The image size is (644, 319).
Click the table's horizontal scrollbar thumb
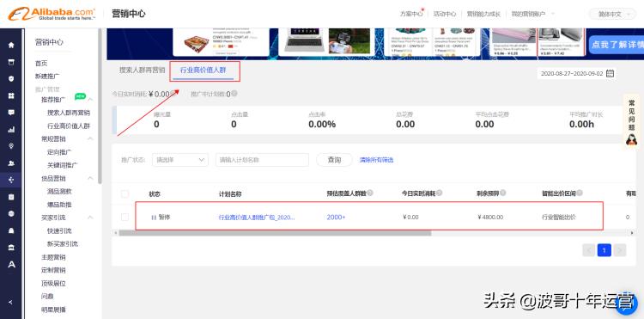(x=275, y=233)
